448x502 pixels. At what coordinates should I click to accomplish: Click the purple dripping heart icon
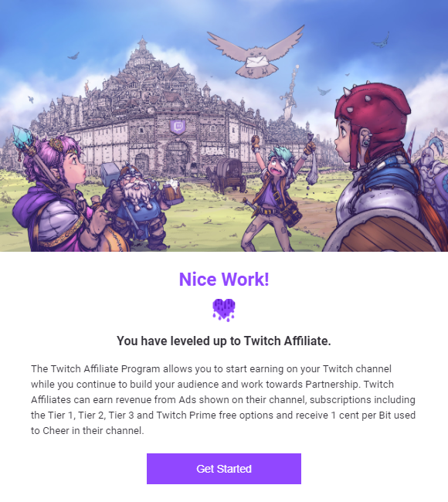point(224,310)
